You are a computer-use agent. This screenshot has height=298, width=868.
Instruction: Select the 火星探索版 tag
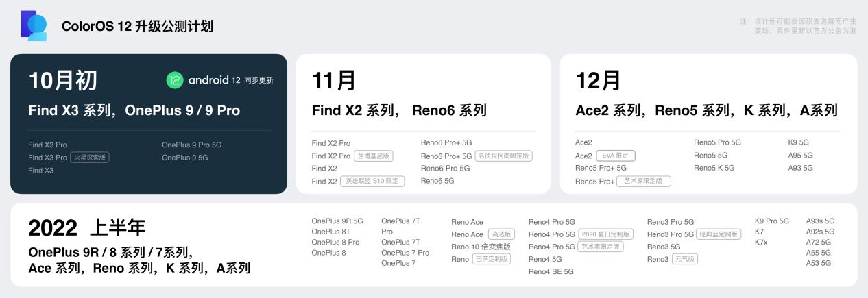point(89,158)
